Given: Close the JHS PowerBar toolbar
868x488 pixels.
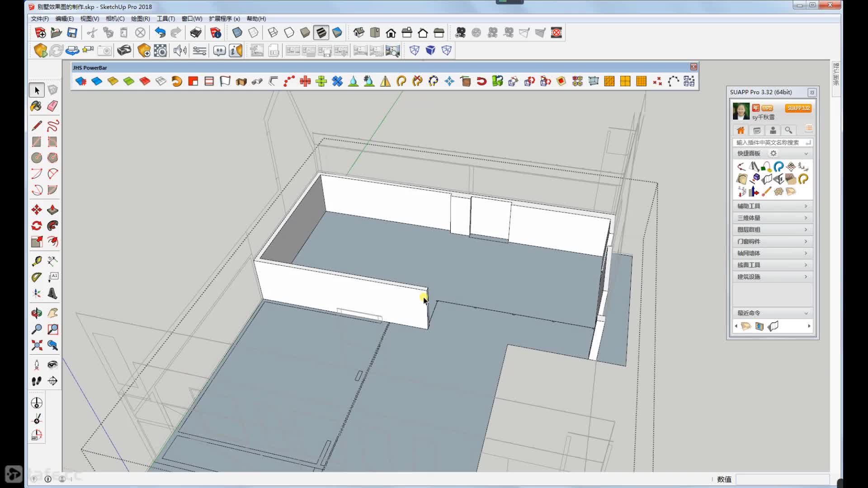Looking at the screenshot, I should (x=693, y=67).
